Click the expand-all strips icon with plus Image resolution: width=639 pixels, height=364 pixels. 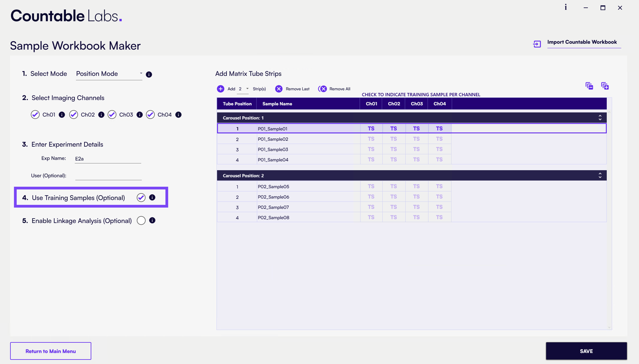[605, 86]
